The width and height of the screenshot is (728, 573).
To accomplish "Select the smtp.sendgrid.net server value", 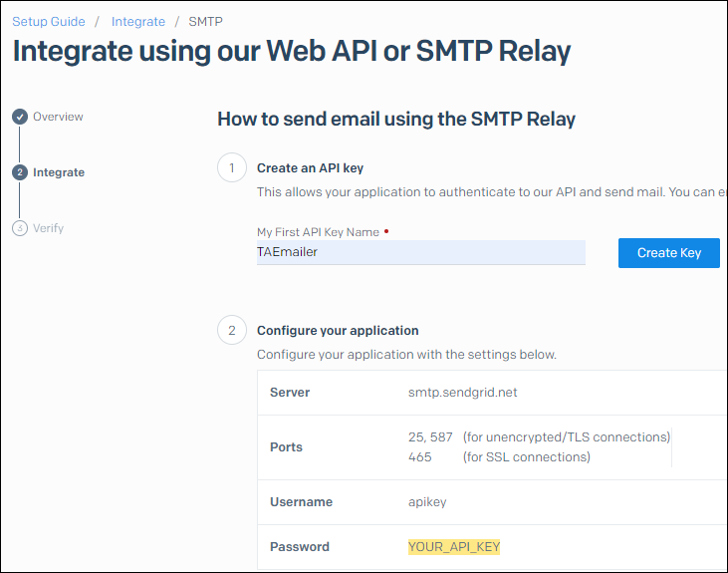I will click(x=463, y=393).
